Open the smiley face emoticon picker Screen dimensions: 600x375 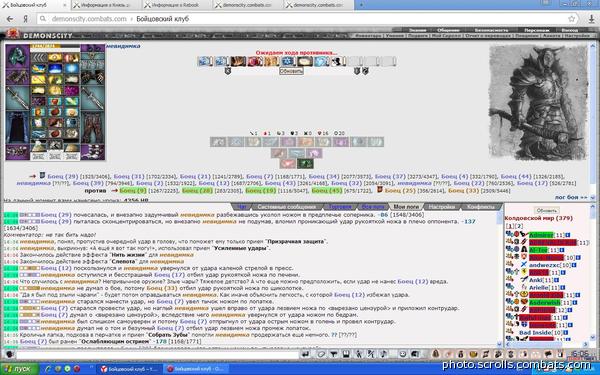(x=403, y=354)
